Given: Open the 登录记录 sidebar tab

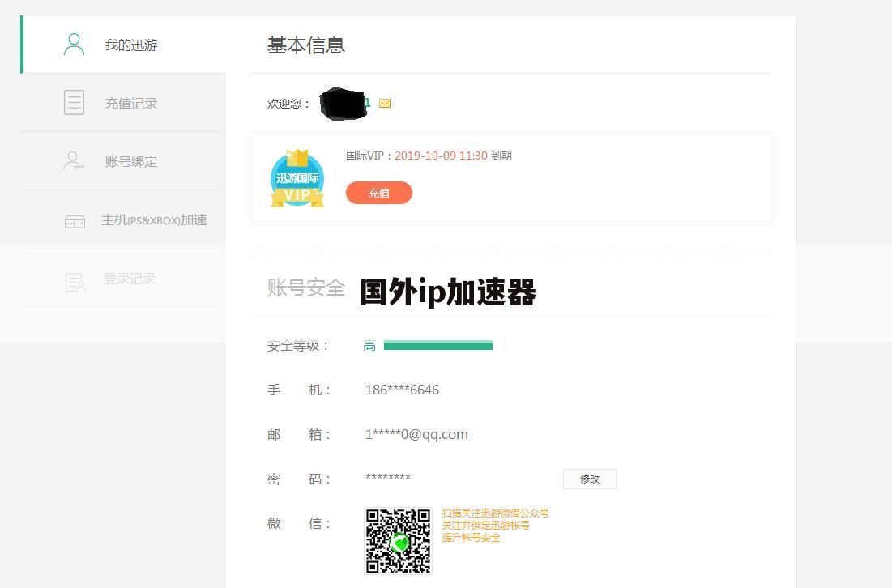Looking at the screenshot, I should (123, 279).
